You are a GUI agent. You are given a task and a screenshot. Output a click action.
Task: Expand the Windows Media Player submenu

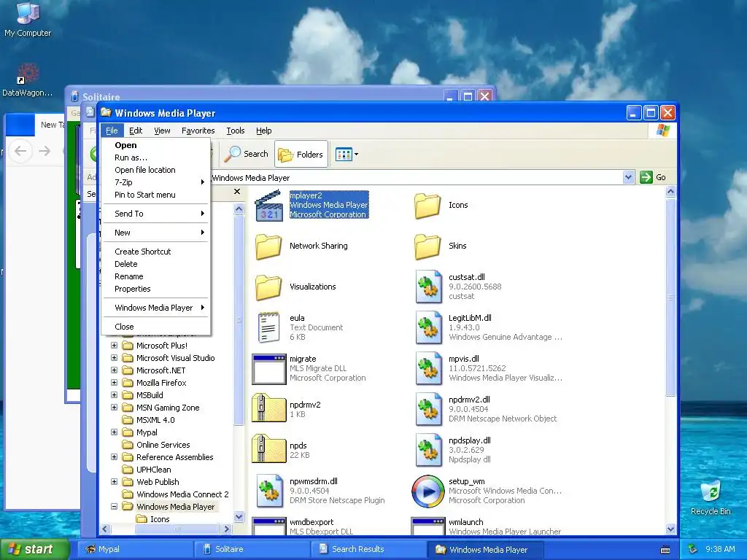click(156, 308)
